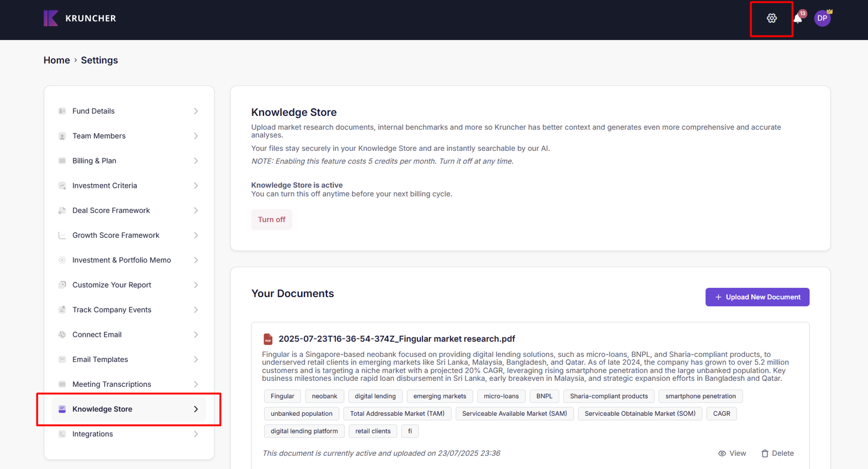This screenshot has height=469, width=868.
Task: Click the emerging markets tag
Action: tap(439, 396)
